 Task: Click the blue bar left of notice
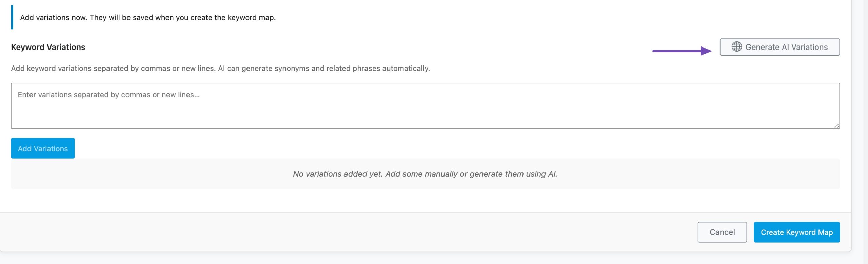coord(12,17)
